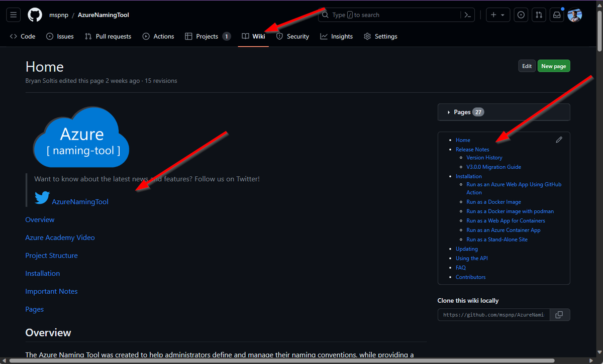Click the plus create-new button
The width and height of the screenshot is (603, 364).
pyautogui.click(x=493, y=15)
